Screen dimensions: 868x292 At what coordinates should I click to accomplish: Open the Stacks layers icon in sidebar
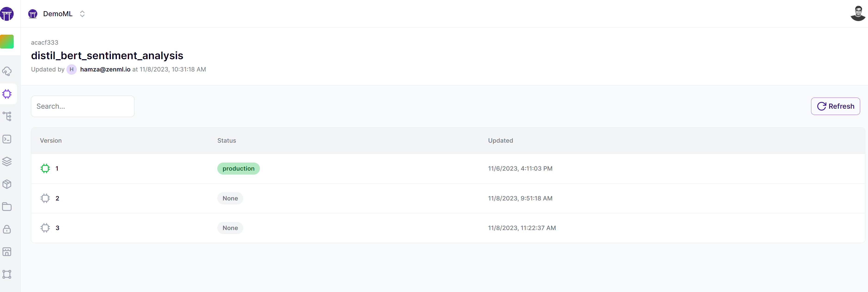click(7, 162)
